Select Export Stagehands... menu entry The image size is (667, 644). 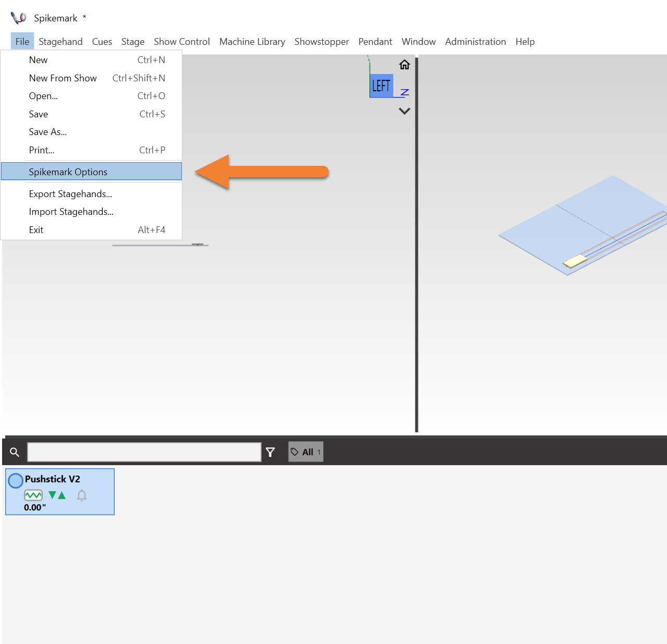[70, 194]
